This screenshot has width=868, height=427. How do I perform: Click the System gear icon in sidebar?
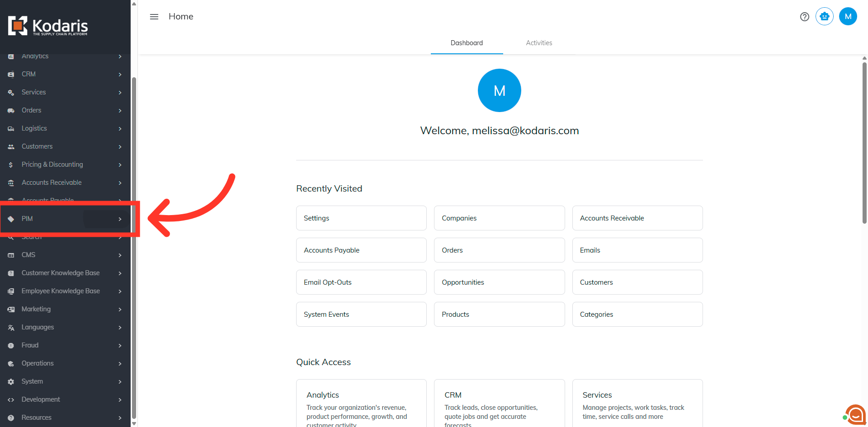[x=11, y=382]
